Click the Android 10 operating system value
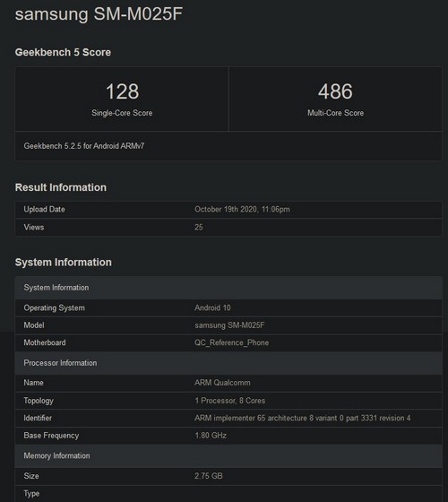 (212, 308)
